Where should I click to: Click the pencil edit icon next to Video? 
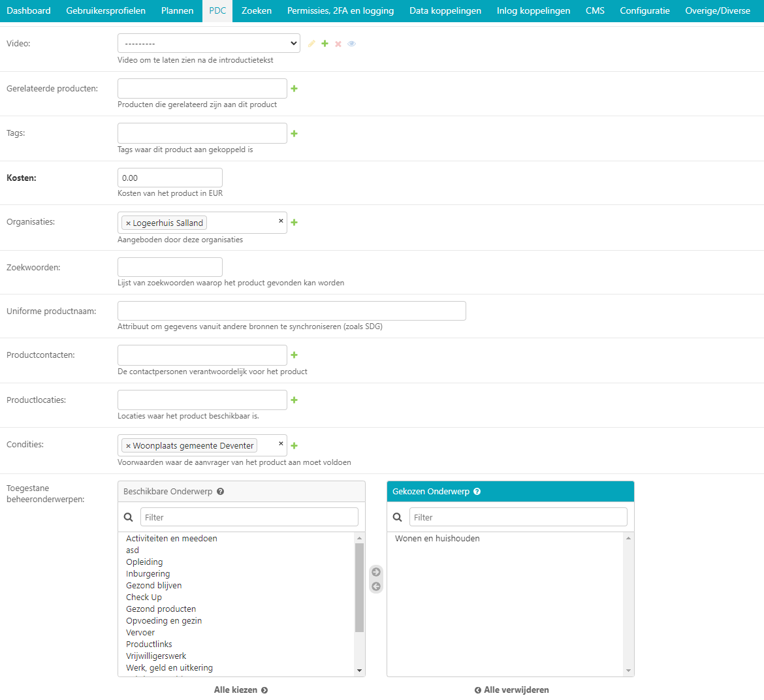pos(311,44)
